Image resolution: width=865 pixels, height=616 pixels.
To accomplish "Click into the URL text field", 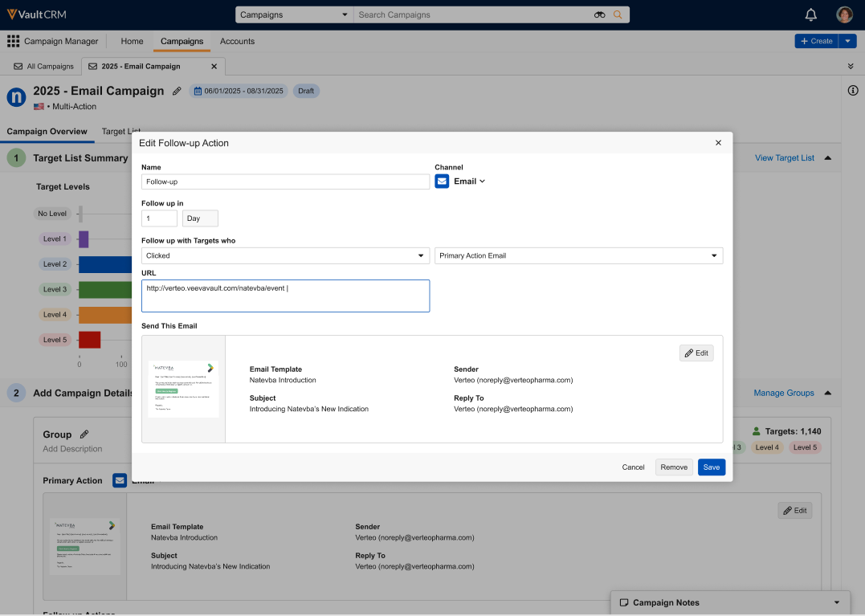I will [285, 296].
